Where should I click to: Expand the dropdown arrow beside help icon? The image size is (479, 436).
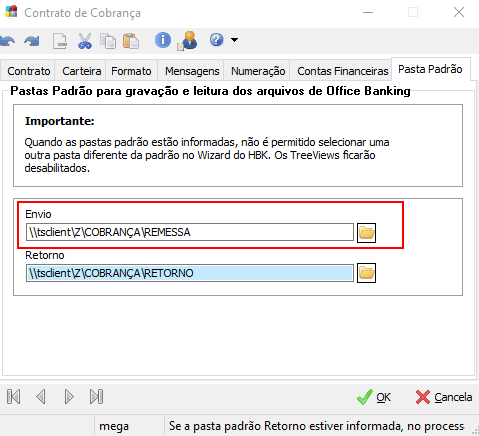click(235, 40)
